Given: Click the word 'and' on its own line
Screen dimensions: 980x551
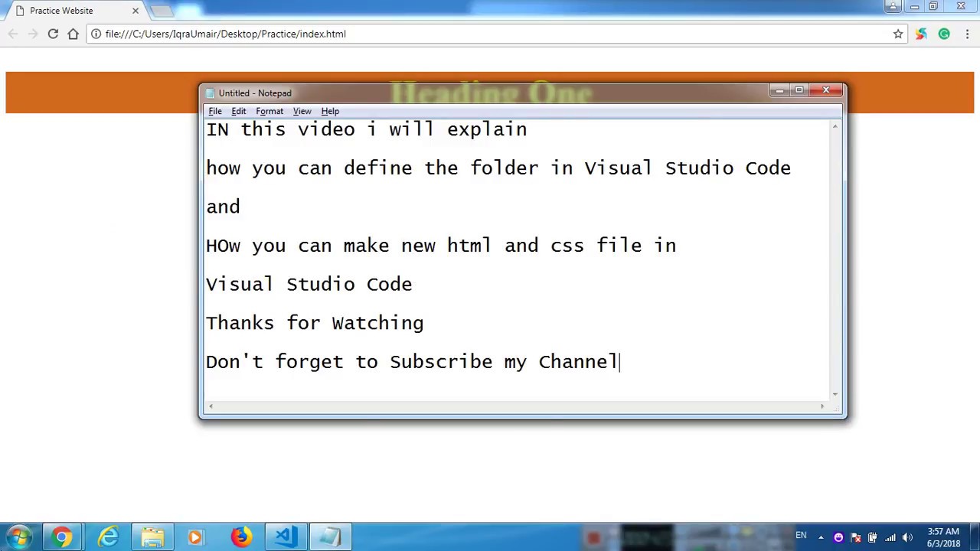Looking at the screenshot, I should pyautogui.click(x=224, y=207).
